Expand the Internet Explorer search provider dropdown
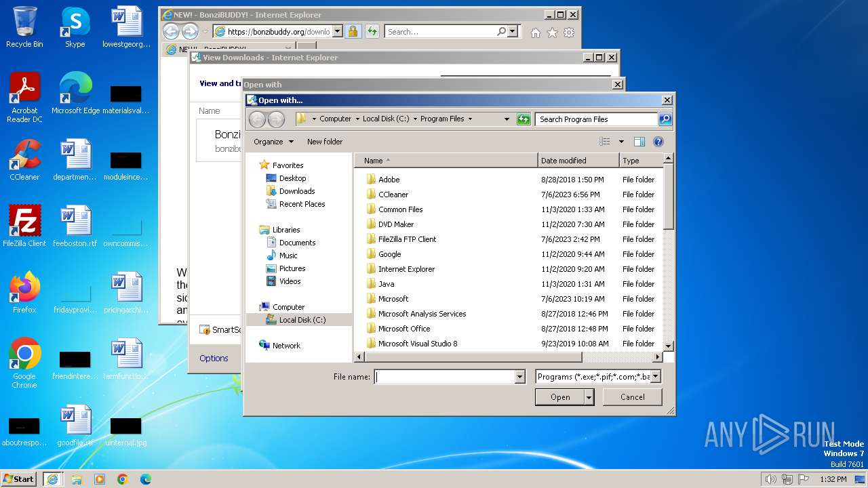The image size is (868, 488). 512,31
